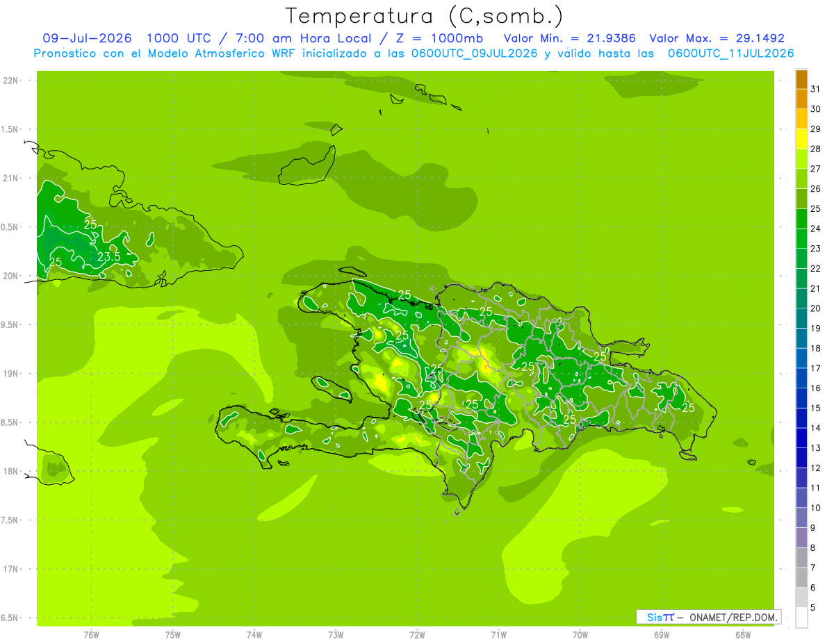
Task: Click the "Valor Min. = 21.9386" value
Action: point(569,38)
